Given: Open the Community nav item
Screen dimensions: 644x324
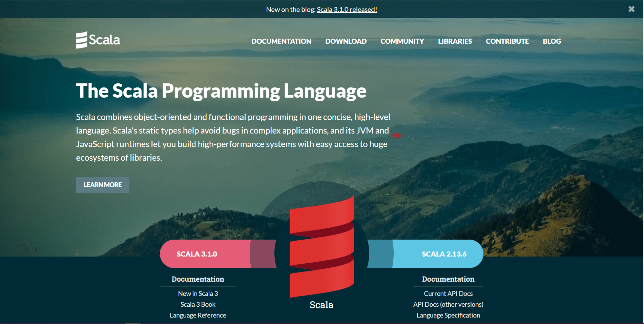Looking at the screenshot, I should (402, 41).
